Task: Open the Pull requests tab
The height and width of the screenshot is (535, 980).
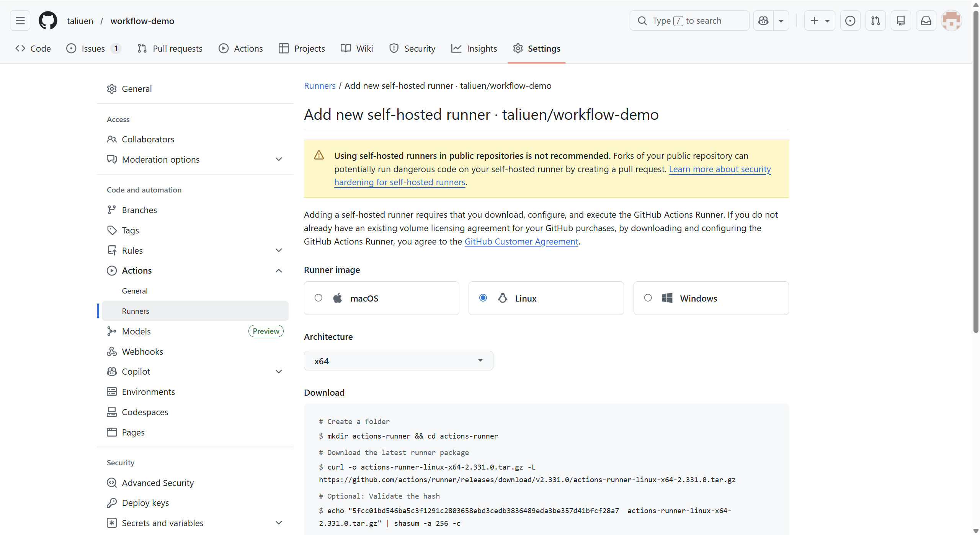Action: 170,49
